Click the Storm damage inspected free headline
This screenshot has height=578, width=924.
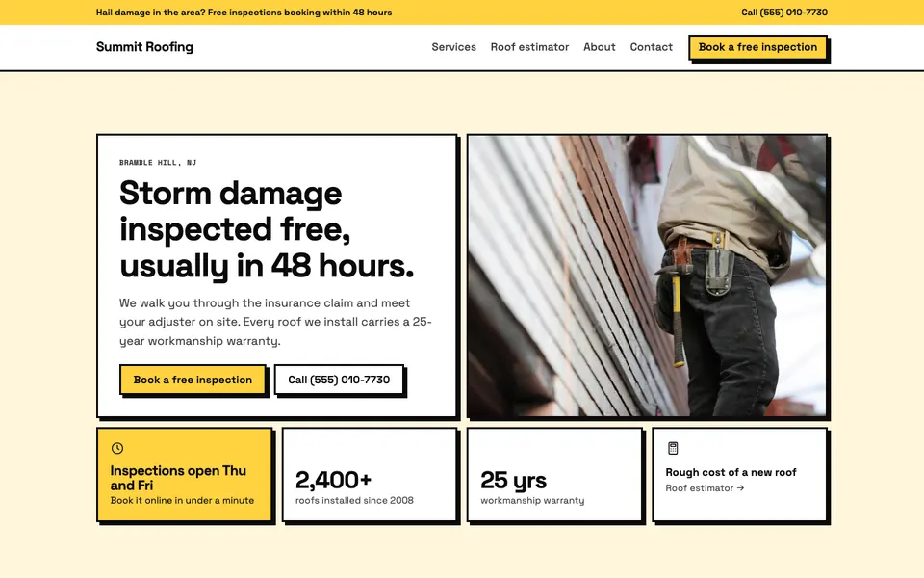click(267, 229)
